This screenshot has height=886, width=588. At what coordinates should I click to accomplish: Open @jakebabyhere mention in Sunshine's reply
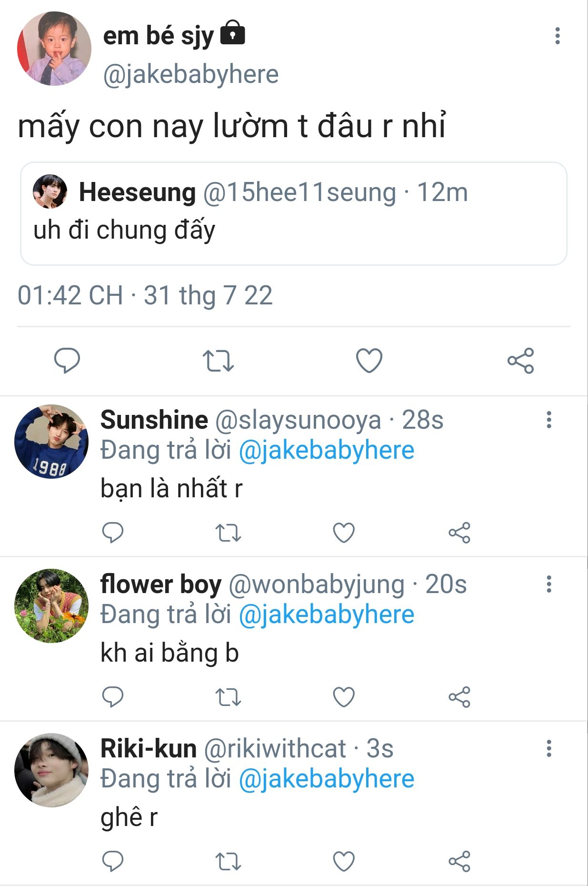pyautogui.click(x=326, y=451)
